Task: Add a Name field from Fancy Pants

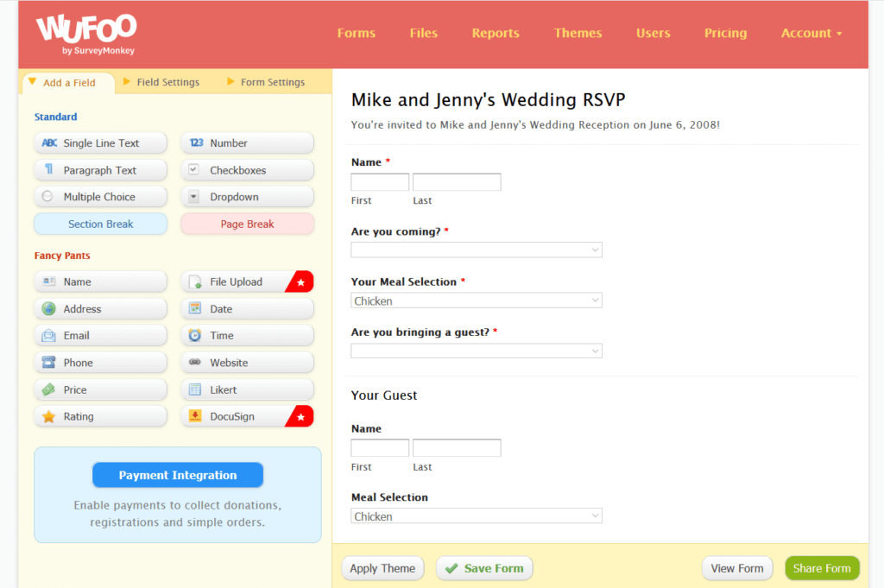Action: pos(100,281)
